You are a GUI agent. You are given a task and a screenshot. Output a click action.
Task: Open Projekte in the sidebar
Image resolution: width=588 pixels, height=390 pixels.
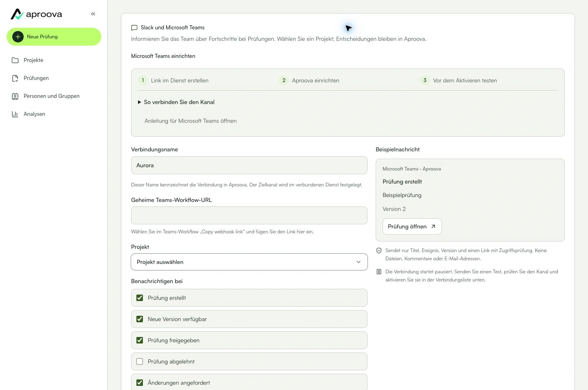[x=54, y=60]
